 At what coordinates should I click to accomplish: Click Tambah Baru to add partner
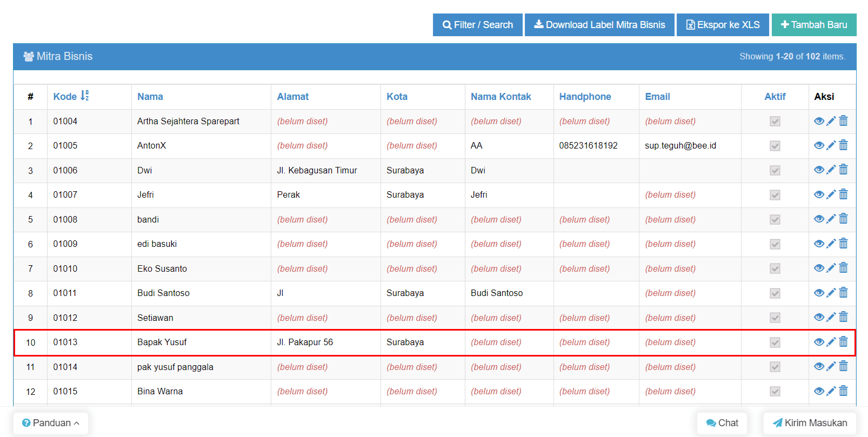click(x=813, y=25)
